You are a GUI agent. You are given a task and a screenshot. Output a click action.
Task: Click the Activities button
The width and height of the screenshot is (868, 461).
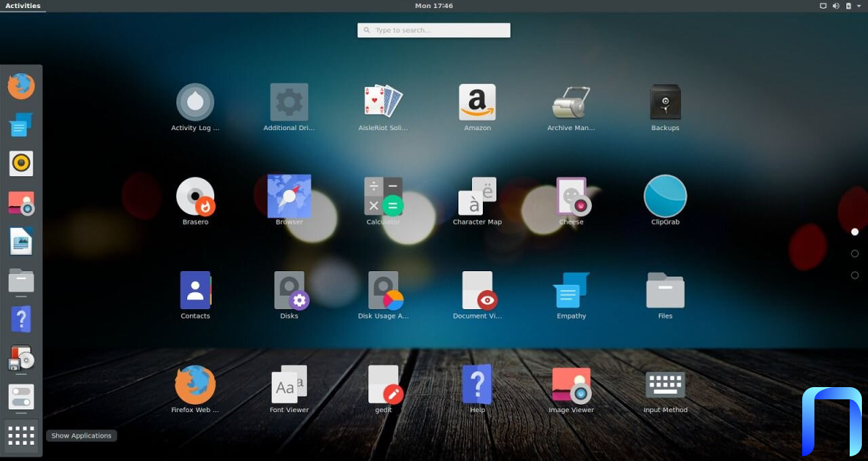(23, 6)
